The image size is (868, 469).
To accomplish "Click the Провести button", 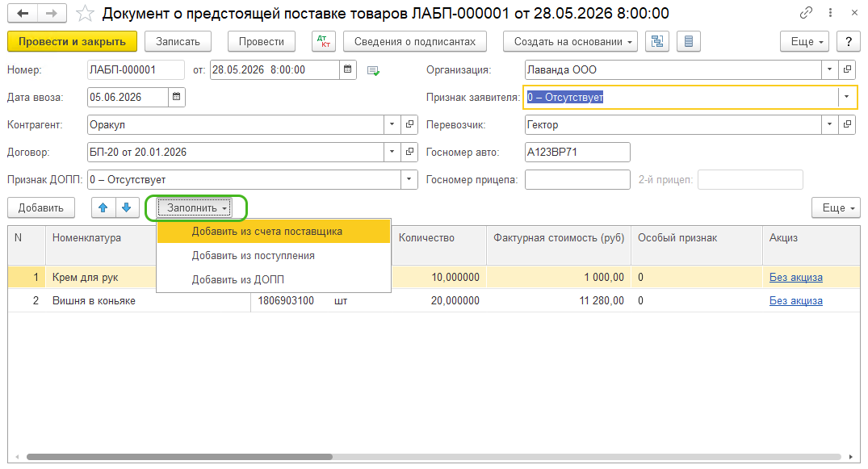I will click(x=262, y=41).
